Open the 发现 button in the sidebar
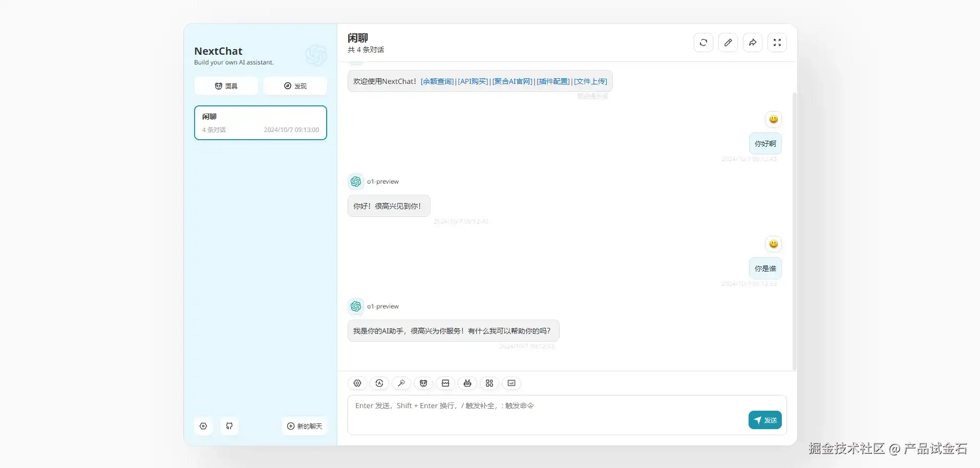This screenshot has height=468, width=980. [295, 86]
